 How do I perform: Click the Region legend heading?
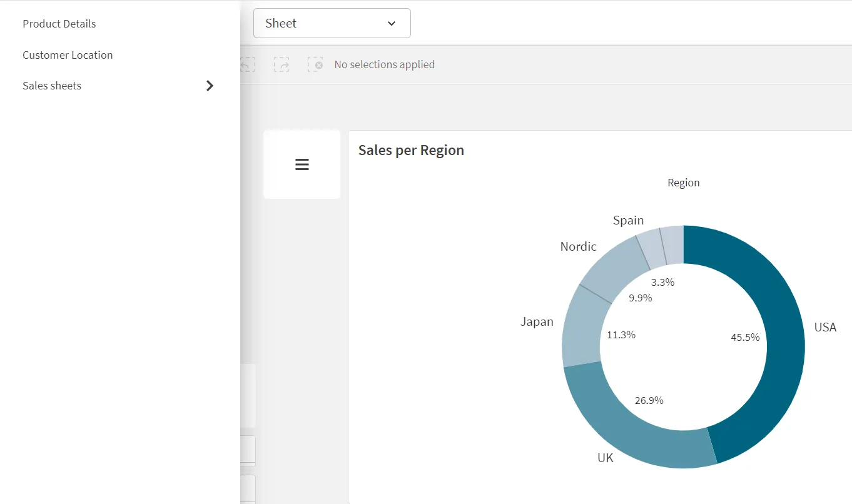[x=683, y=183]
